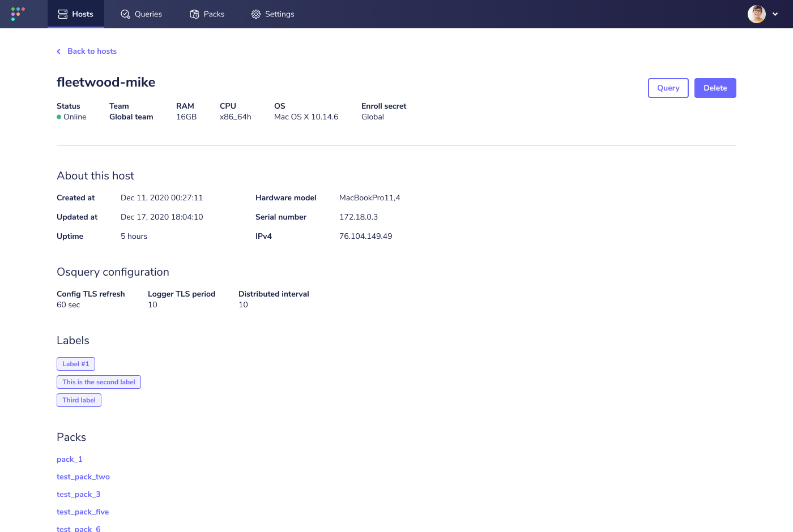793x532 pixels.
Task: Expand the user account dropdown arrow
Action: tap(775, 14)
